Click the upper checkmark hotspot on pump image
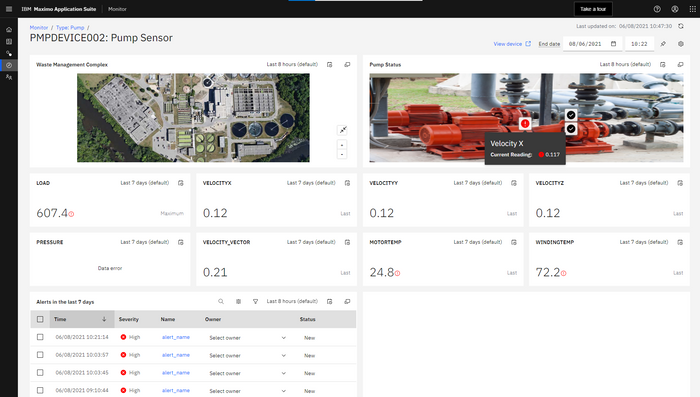This screenshot has width=700, height=397. click(x=571, y=115)
